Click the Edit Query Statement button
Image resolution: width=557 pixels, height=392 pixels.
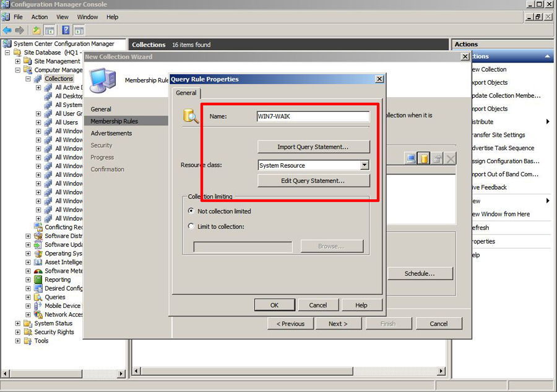coord(313,181)
